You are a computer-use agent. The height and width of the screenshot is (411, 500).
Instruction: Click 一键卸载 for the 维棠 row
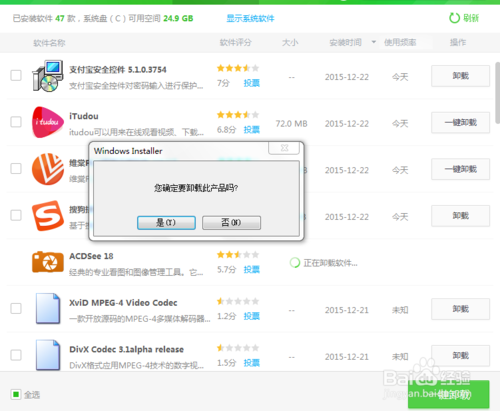coord(460,169)
